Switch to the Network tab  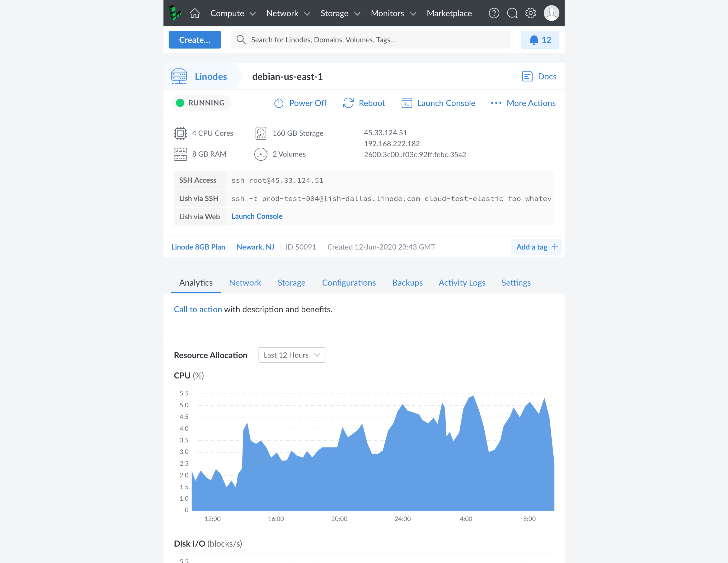coord(245,283)
